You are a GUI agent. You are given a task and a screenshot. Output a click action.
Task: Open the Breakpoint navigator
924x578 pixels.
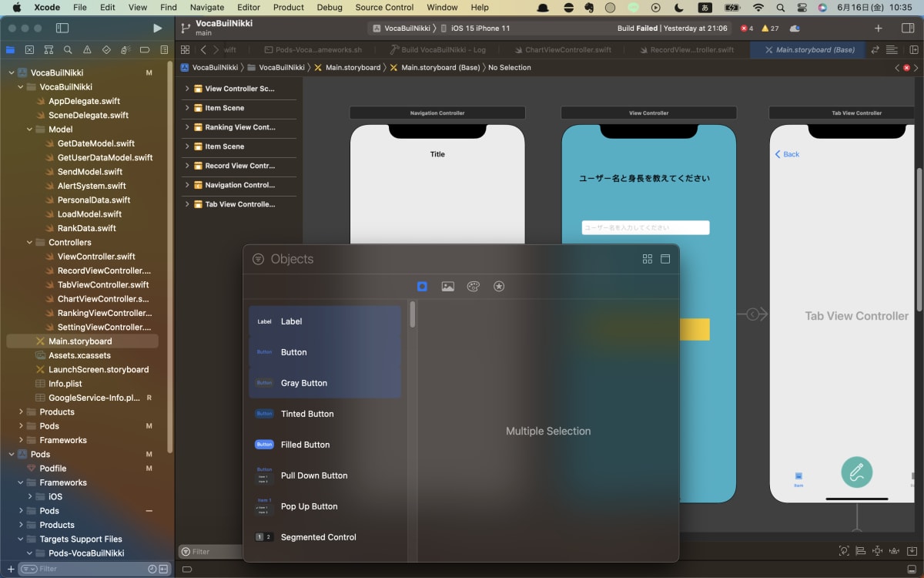coord(145,49)
